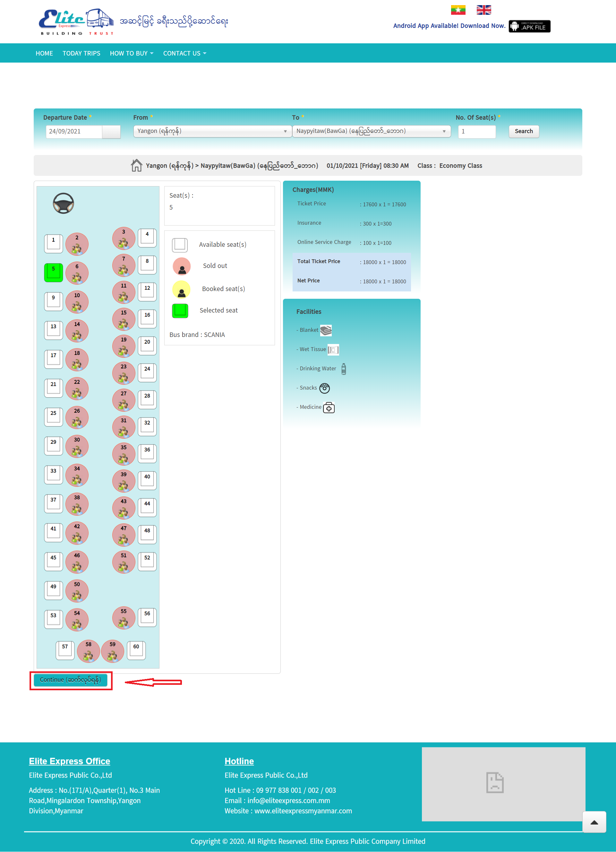
Task: Select available seat 1
Action: tap(53, 244)
